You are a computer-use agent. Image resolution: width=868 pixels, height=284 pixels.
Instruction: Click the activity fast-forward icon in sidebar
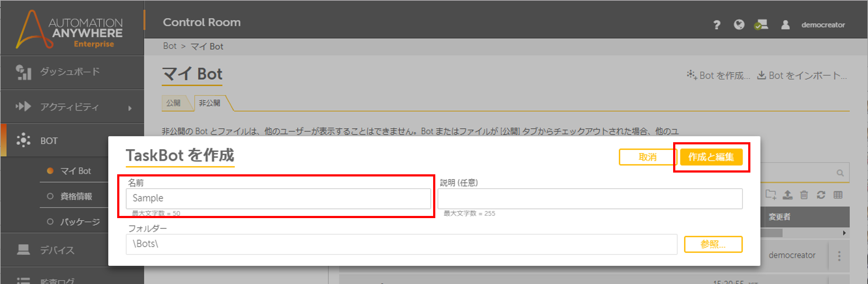coord(23,106)
